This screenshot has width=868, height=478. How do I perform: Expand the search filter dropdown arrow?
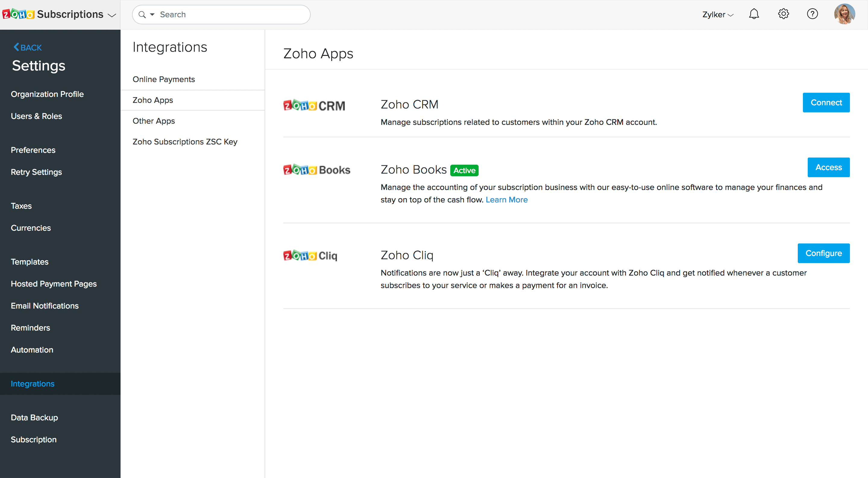pyautogui.click(x=152, y=14)
